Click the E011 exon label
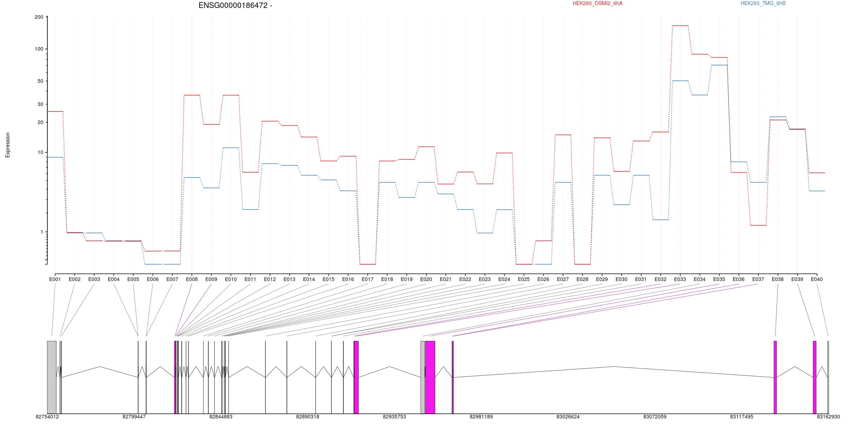The width and height of the screenshot is (868, 434). click(250, 279)
